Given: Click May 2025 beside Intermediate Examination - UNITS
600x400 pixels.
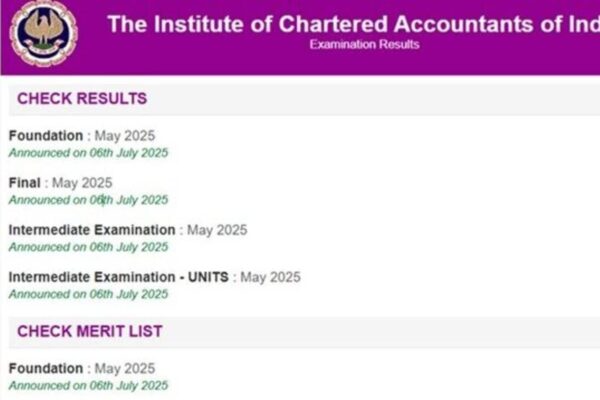Looking at the screenshot, I should coord(270,277).
